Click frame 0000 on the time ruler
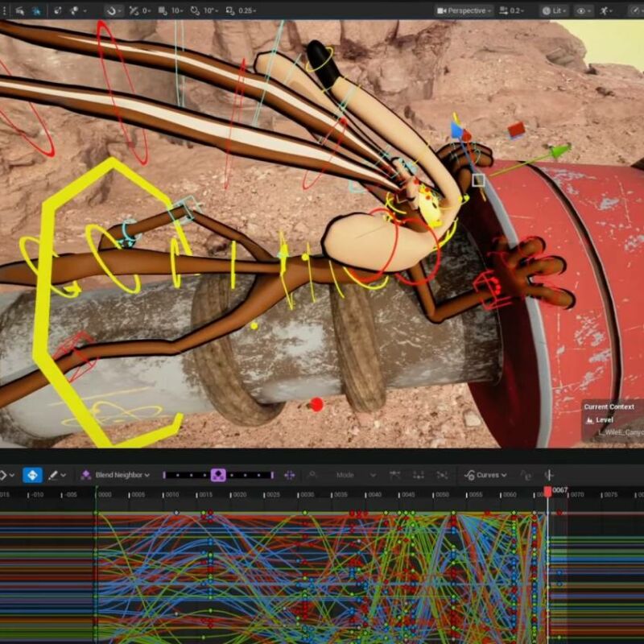 tap(105, 495)
